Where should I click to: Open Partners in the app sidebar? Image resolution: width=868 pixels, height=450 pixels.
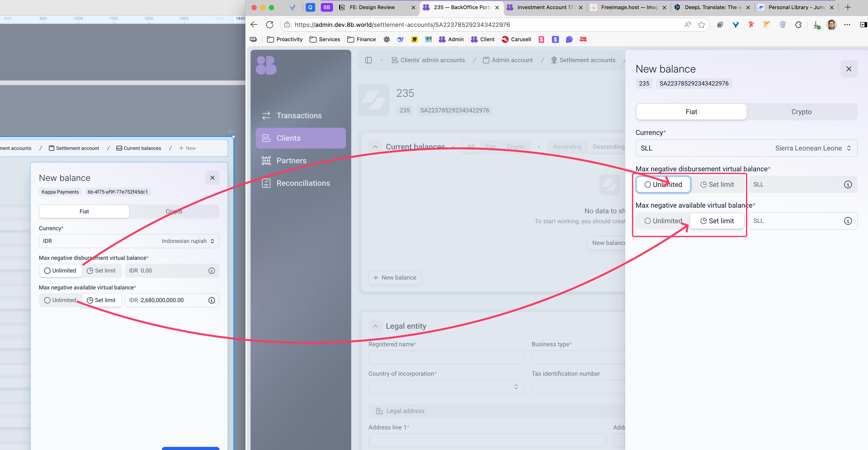coord(301,160)
